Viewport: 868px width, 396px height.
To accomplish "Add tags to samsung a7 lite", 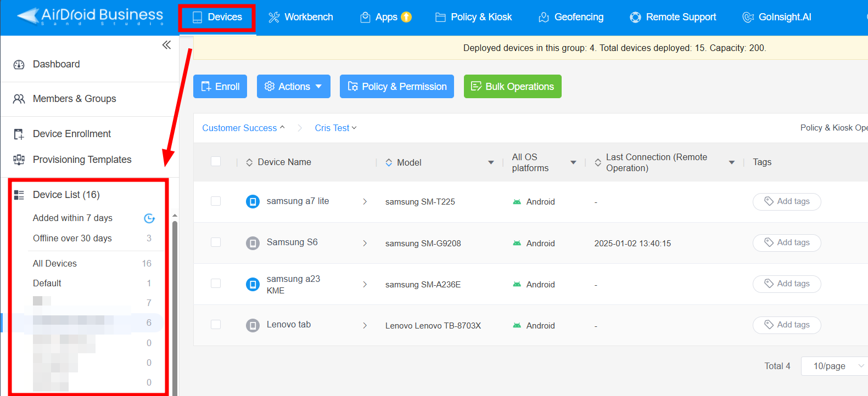I will pos(787,202).
